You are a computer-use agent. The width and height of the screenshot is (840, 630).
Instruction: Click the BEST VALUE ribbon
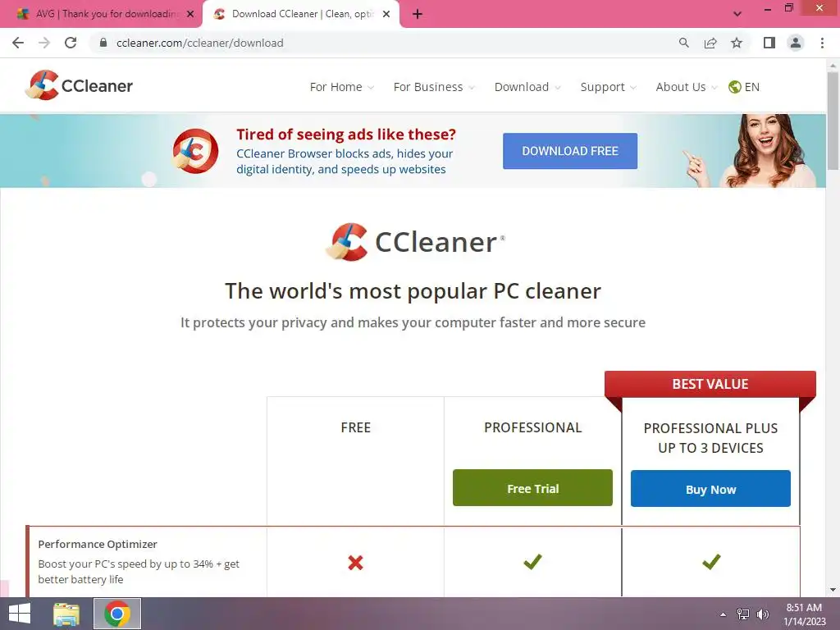point(710,384)
